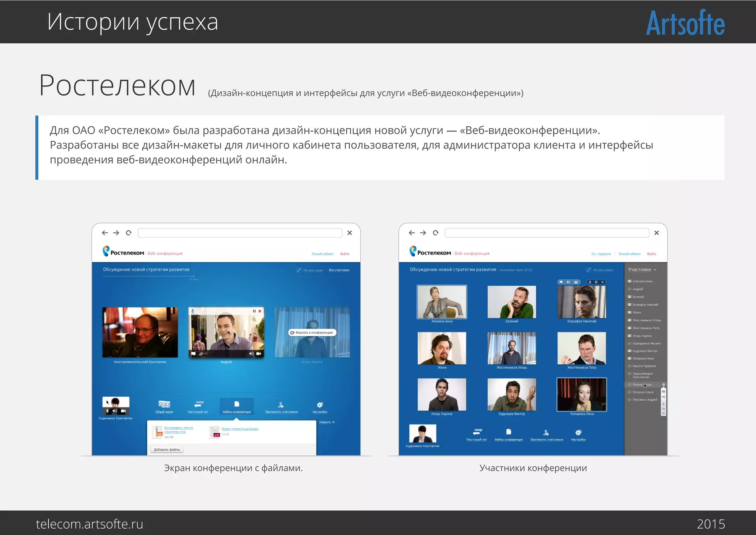756x535 pixels.
Task: Open Личный кабинет in the left mockup
Action: point(323,254)
